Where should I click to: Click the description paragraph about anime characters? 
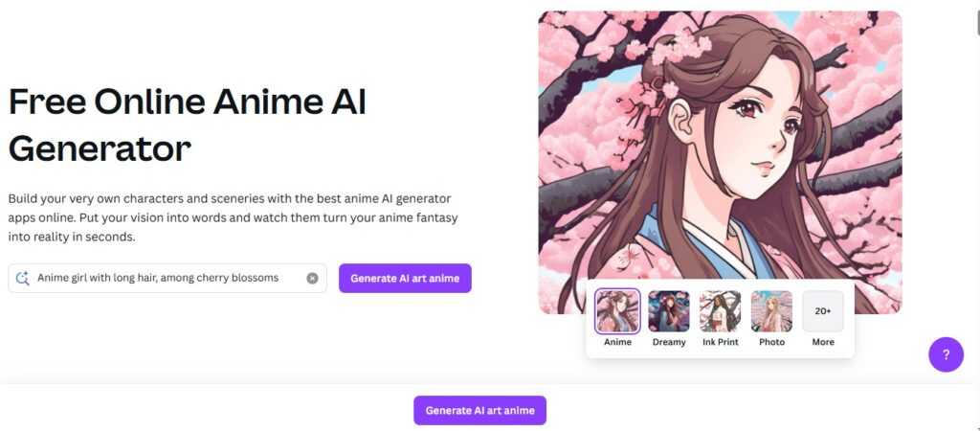[x=234, y=218]
